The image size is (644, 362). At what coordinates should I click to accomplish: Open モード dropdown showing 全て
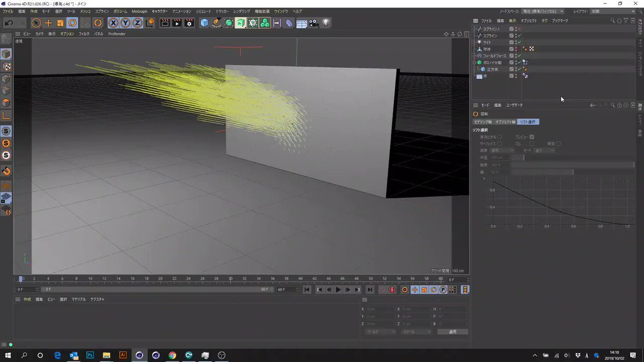click(544, 151)
